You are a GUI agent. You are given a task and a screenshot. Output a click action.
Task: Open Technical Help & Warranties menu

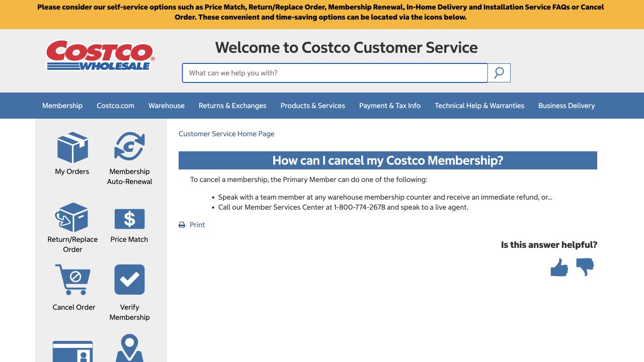[479, 106]
